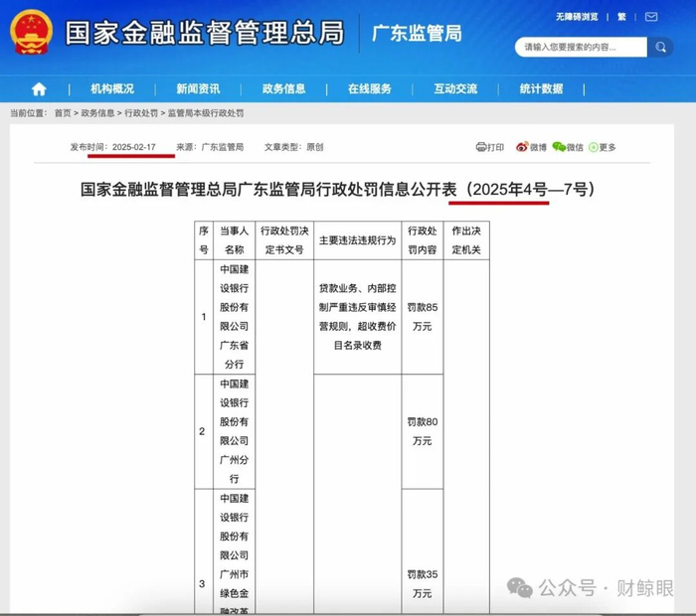Click the 当事人名称 table header
The width and height of the screenshot is (696, 616).
click(234, 239)
